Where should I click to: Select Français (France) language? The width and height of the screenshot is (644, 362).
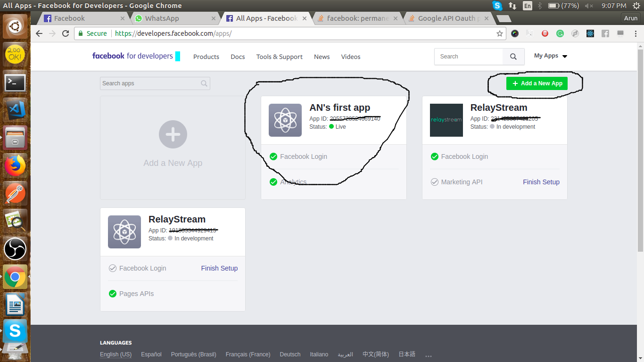pos(248,354)
